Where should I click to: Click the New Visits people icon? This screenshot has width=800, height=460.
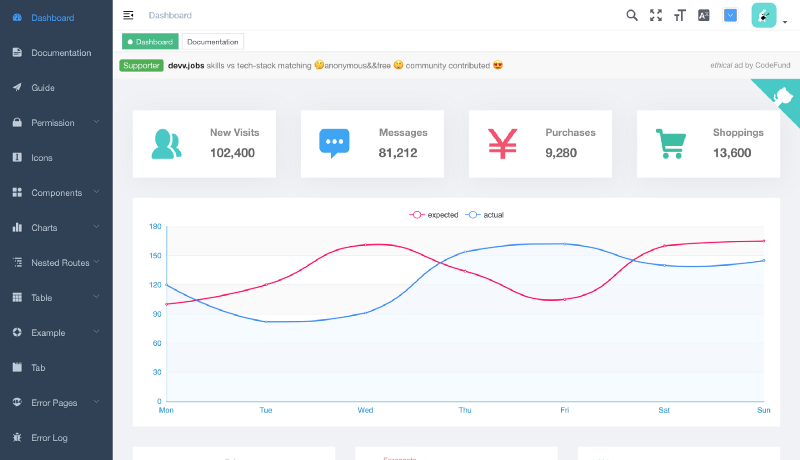coord(166,144)
